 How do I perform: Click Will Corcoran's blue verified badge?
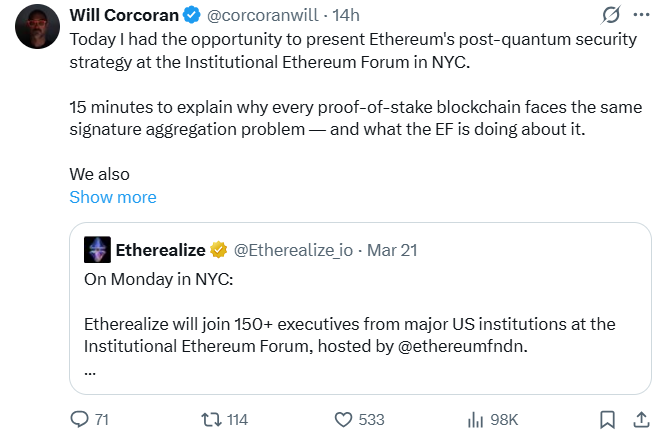tap(194, 17)
